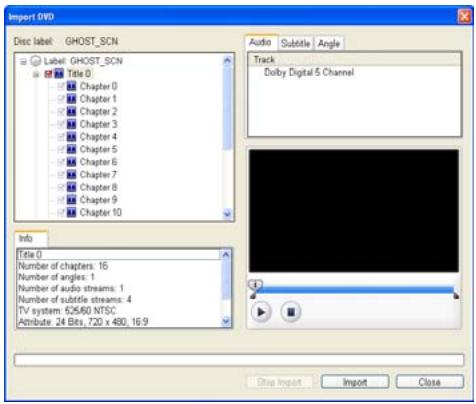The height and width of the screenshot is (404, 476).
Task: Close the Import DVD window
Action: (x=464, y=17)
